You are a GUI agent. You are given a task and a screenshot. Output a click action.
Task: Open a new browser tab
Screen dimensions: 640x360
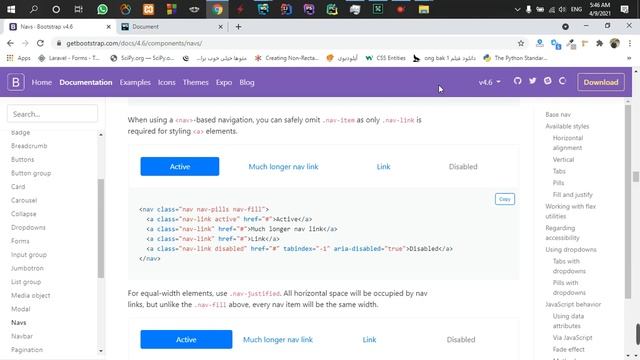tap(238, 27)
